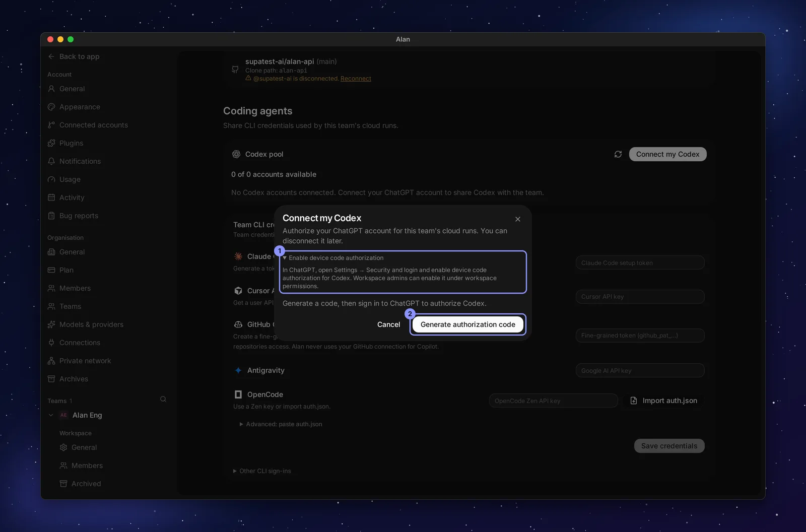Collapse the Enable device code authorization section
The height and width of the screenshot is (532, 806).
tap(333, 258)
